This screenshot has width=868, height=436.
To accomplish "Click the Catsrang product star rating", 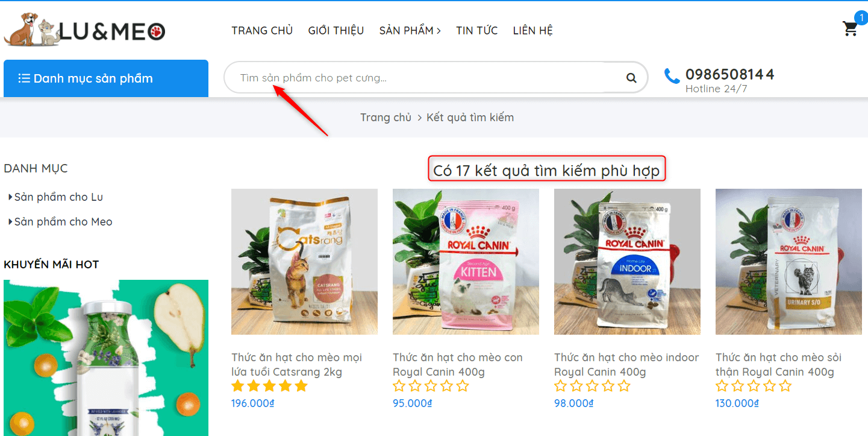I will click(x=269, y=386).
